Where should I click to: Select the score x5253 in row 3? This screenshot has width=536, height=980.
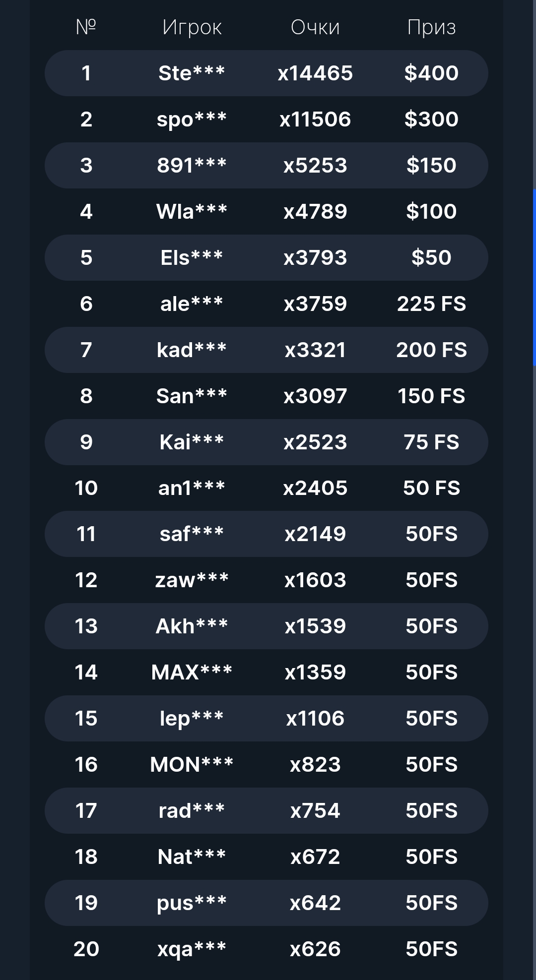[x=315, y=165]
